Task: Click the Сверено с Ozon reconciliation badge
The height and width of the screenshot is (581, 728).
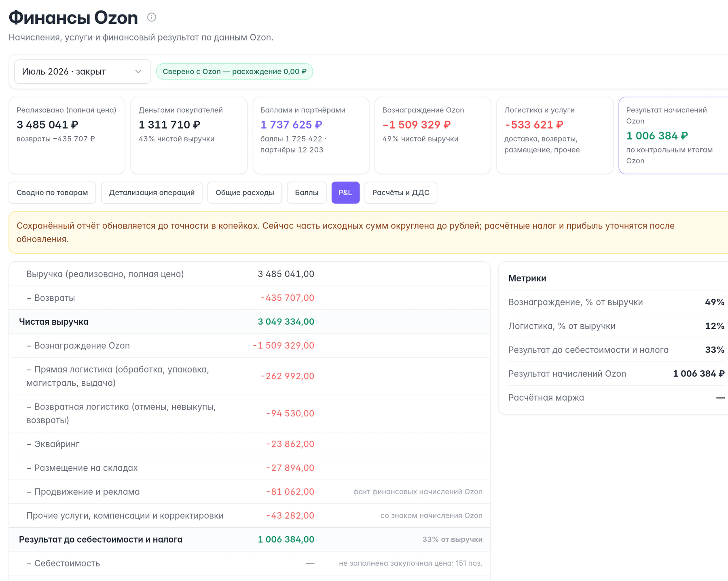Action: tap(235, 72)
